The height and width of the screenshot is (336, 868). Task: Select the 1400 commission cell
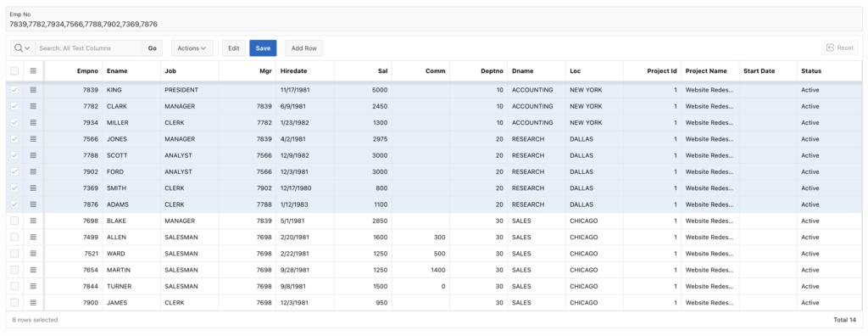[x=420, y=270]
